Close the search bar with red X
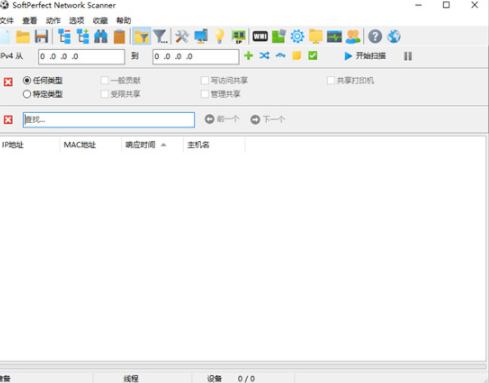 tap(8, 120)
